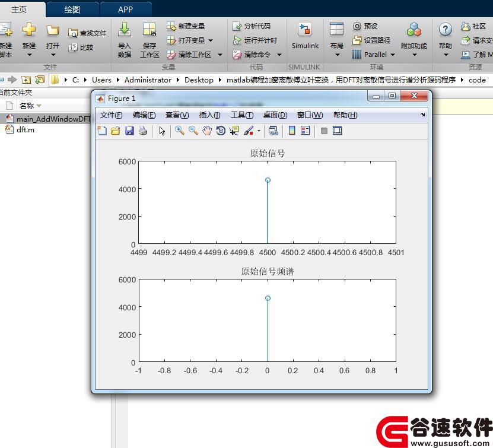Image resolution: width=493 pixels, height=448 pixels.
Task: Toggle the Brush data tool
Action: click(x=249, y=131)
